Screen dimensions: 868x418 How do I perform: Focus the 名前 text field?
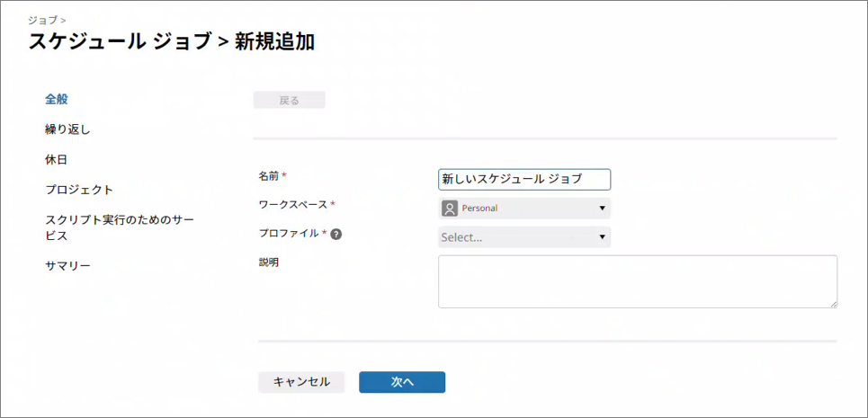coord(523,180)
